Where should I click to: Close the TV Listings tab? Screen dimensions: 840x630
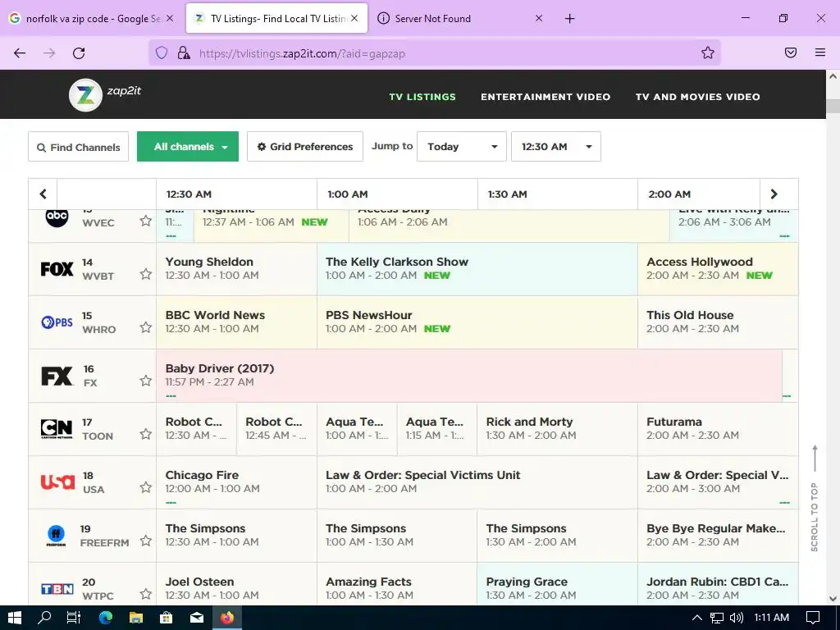[354, 18]
